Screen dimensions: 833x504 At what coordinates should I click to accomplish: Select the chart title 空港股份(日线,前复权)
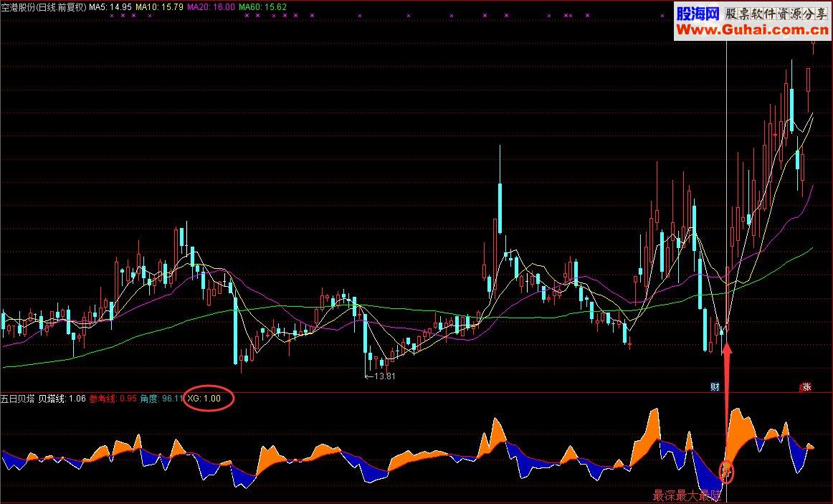44,7
